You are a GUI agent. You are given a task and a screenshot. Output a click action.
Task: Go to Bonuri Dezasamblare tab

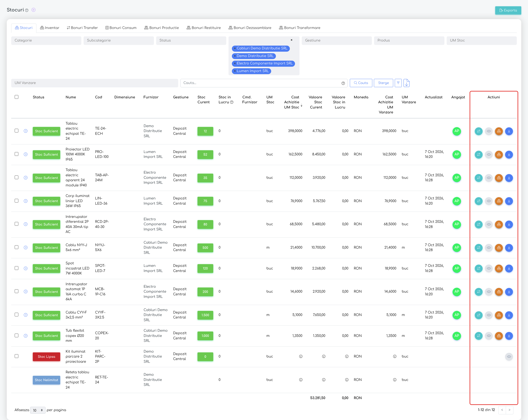250,28
